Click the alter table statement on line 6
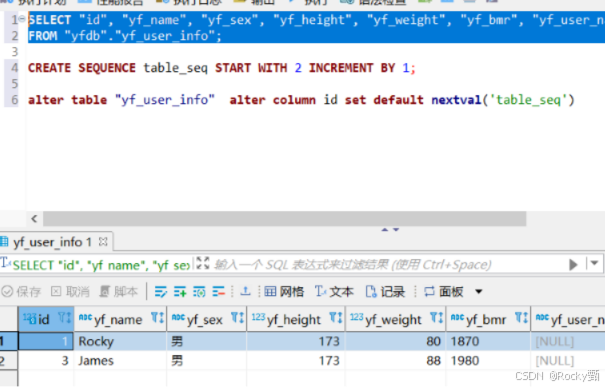605x387 pixels. coord(301,100)
